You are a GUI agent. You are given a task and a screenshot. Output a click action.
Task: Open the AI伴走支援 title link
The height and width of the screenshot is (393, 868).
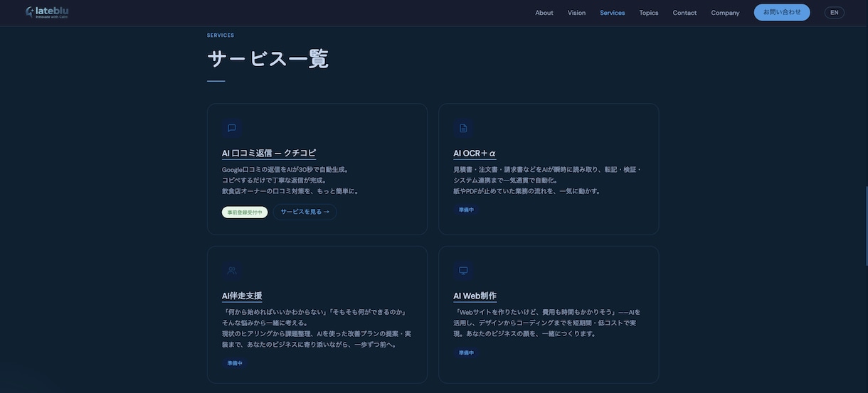(242, 296)
